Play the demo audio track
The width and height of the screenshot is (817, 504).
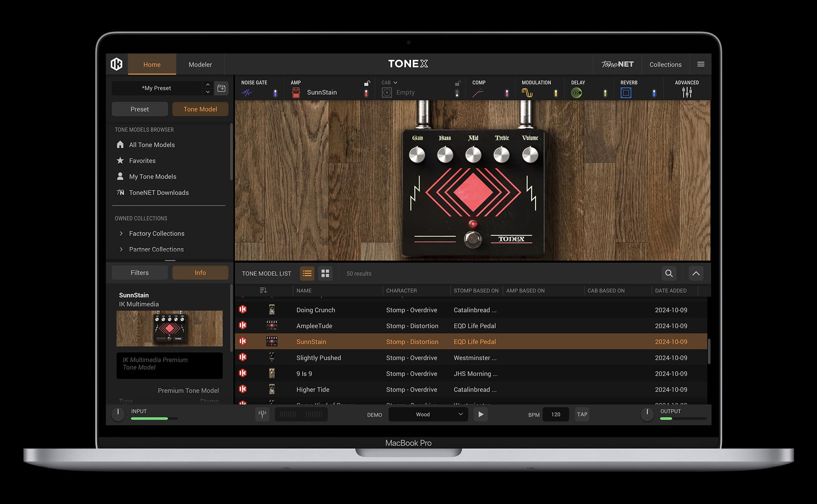pyautogui.click(x=481, y=414)
